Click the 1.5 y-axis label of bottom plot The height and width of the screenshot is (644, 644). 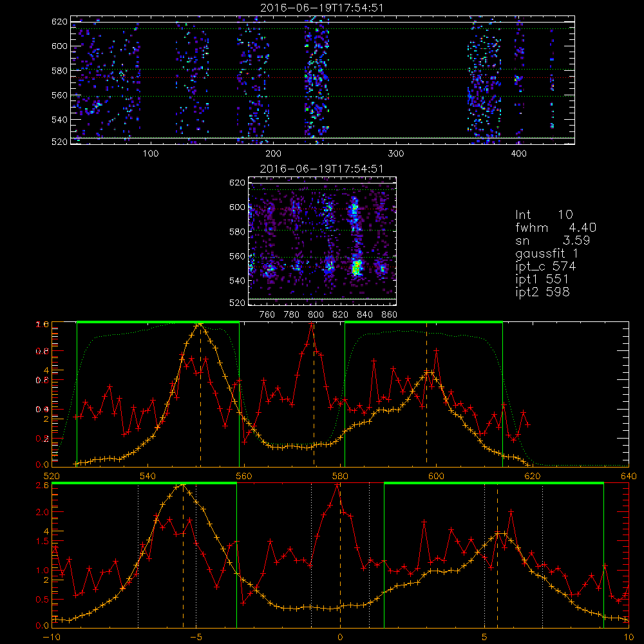point(43,542)
